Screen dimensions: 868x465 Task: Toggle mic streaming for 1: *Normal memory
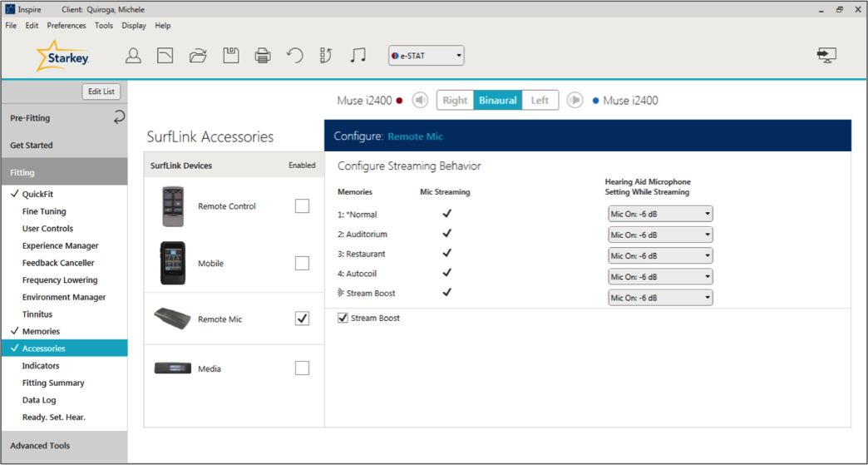[446, 213]
